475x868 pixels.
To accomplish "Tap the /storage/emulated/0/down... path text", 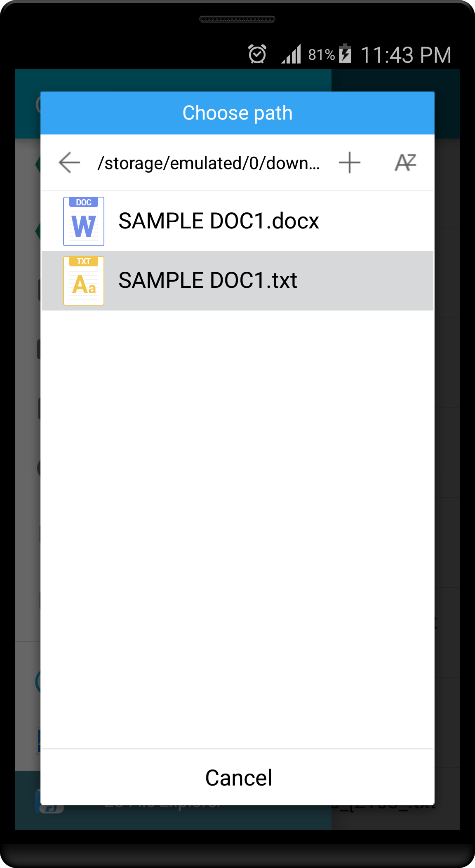I will tap(209, 163).
